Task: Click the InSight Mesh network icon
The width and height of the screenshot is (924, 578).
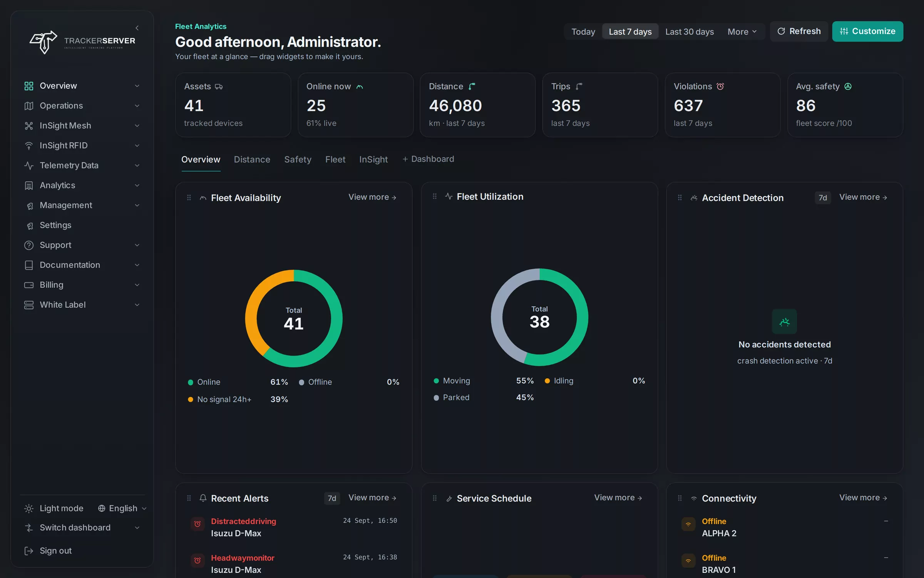Action: pyautogui.click(x=29, y=126)
